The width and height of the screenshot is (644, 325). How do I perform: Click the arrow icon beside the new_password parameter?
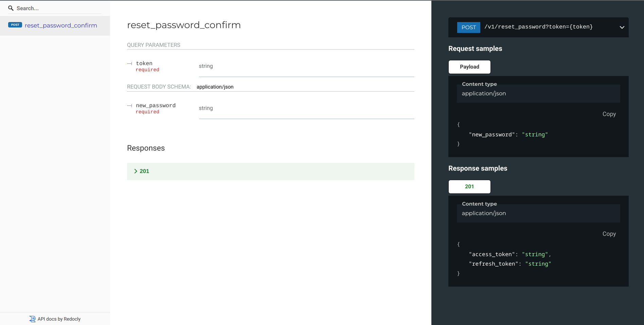pos(129,106)
